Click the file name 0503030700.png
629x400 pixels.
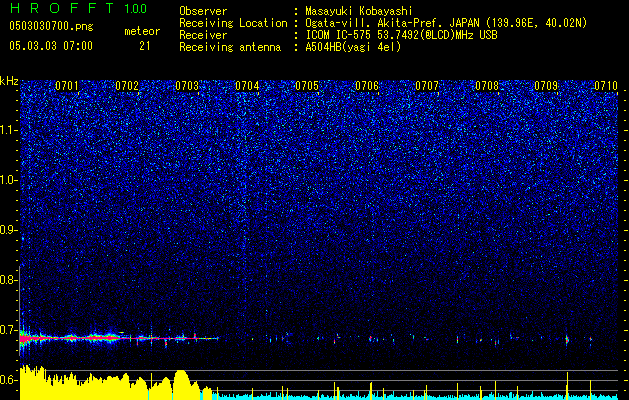click(51, 27)
